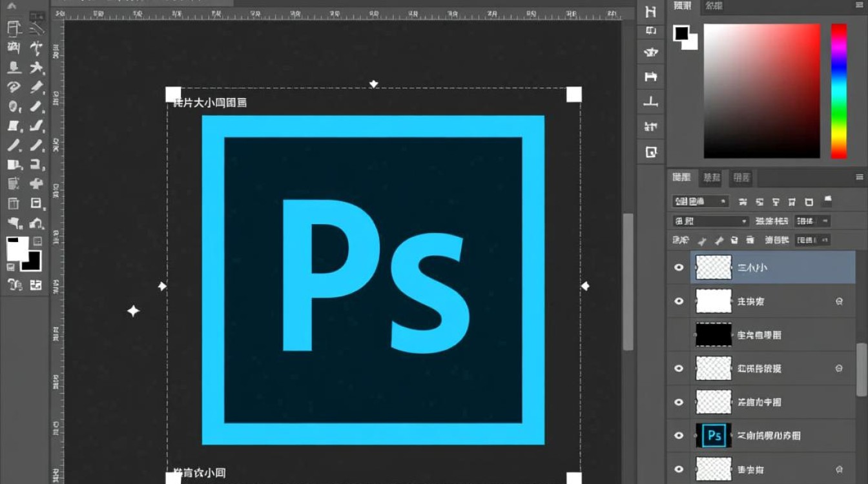Click the first filter icon after the filter dropdown
Screen dimensions: 868x484
pos(743,202)
